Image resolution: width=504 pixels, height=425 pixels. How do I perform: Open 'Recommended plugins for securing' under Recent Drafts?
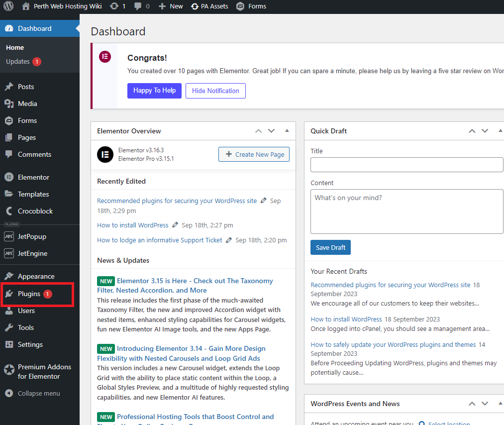[x=391, y=285]
